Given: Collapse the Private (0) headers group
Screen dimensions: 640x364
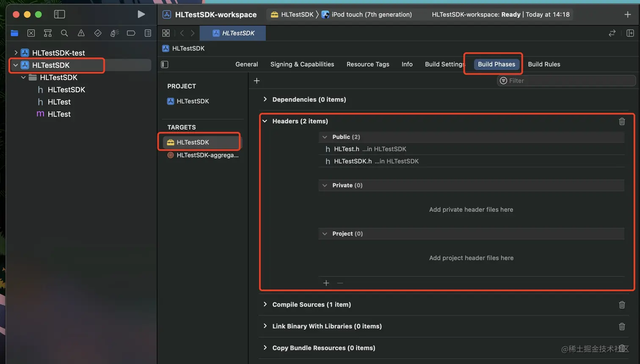Looking at the screenshot, I should click(325, 185).
